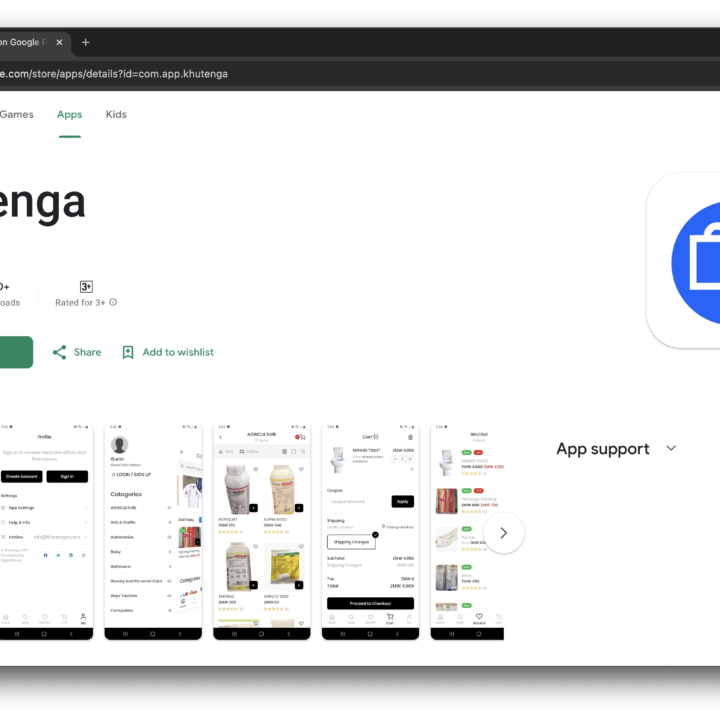Click the address bar URL
The height and width of the screenshot is (720, 720).
click(114, 74)
